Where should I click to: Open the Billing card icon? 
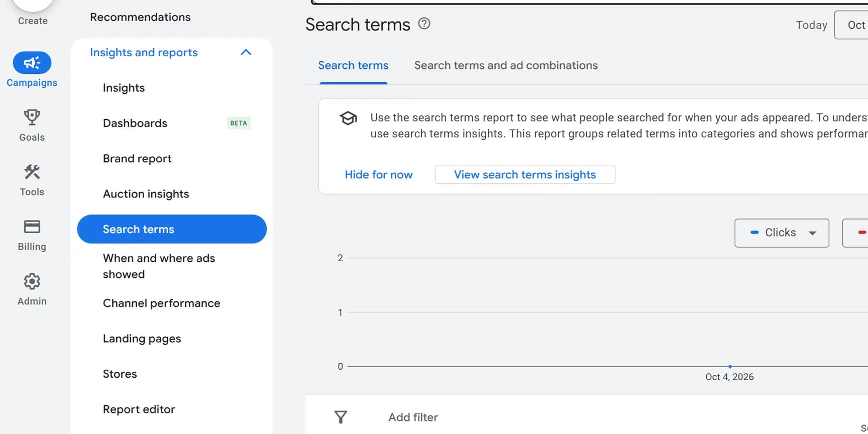pyautogui.click(x=32, y=227)
